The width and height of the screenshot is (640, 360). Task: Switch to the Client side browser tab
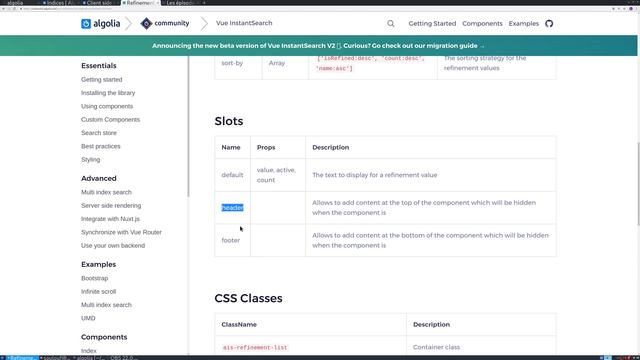[100, 3]
